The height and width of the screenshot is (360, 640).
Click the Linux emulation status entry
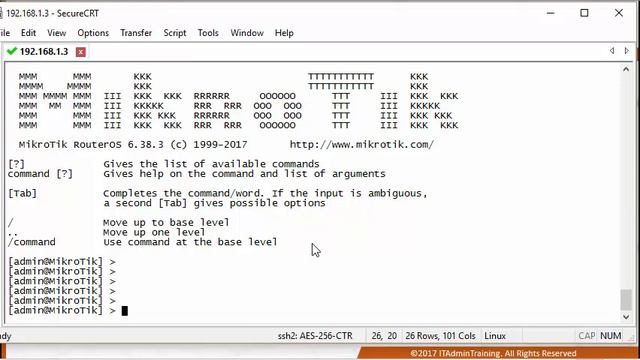[x=495, y=336]
